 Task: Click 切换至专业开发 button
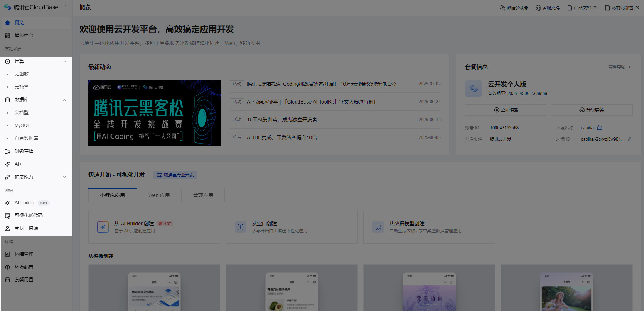(175, 175)
